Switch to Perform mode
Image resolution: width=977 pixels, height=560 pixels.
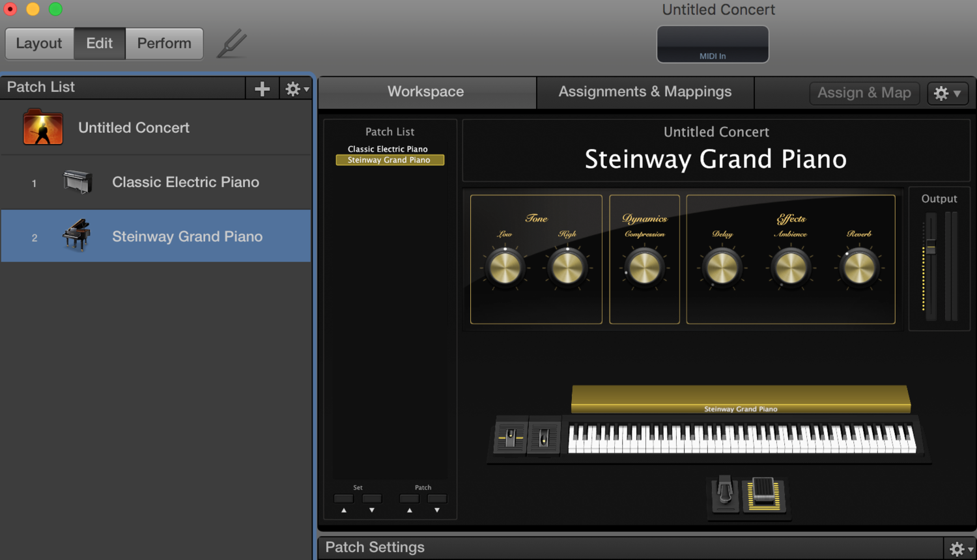click(x=164, y=44)
